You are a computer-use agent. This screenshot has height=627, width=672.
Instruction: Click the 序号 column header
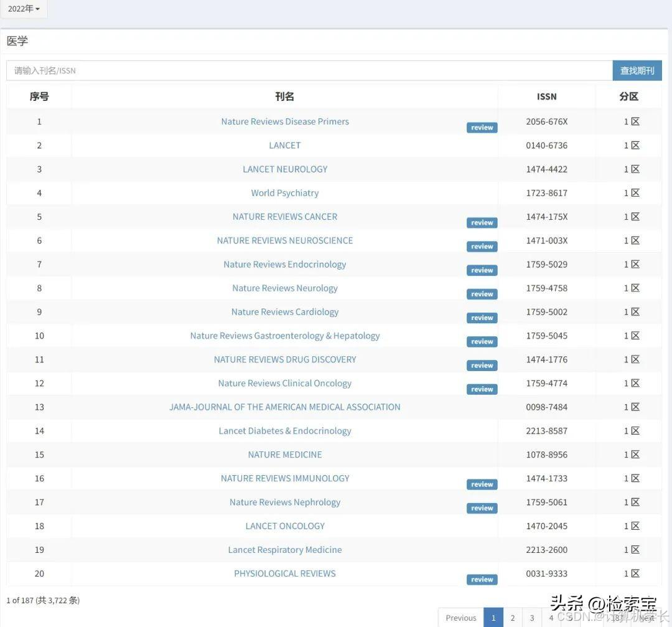click(39, 97)
